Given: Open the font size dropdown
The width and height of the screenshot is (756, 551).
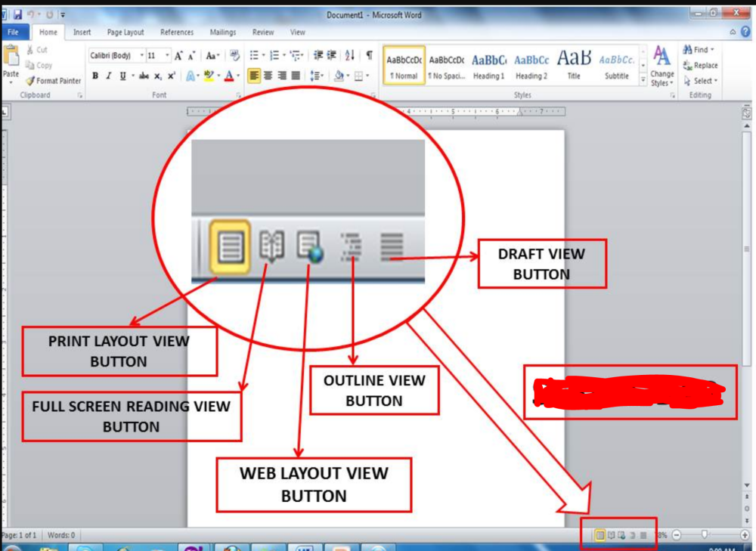Looking at the screenshot, I should [x=168, y=56].
